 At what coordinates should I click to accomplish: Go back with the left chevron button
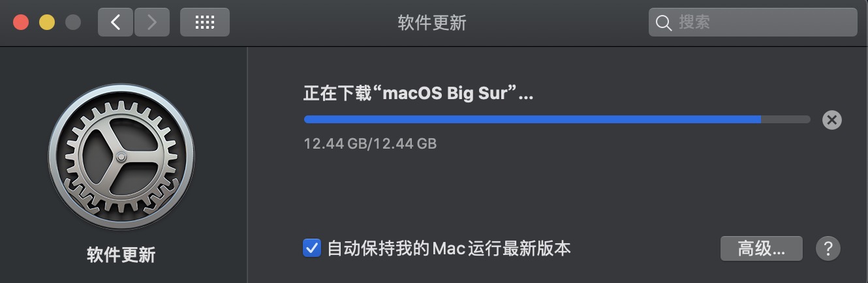[x=116, y=22]
